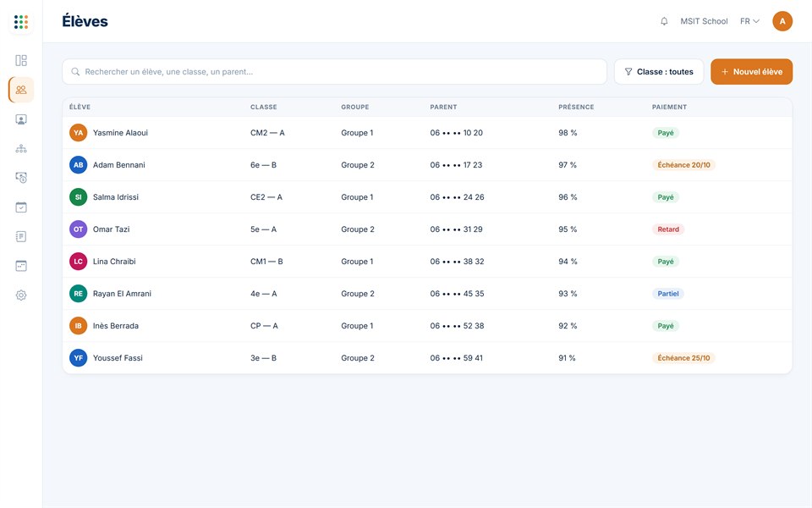Click the notification bell icon
812x508 pixels.
point(664,21)
